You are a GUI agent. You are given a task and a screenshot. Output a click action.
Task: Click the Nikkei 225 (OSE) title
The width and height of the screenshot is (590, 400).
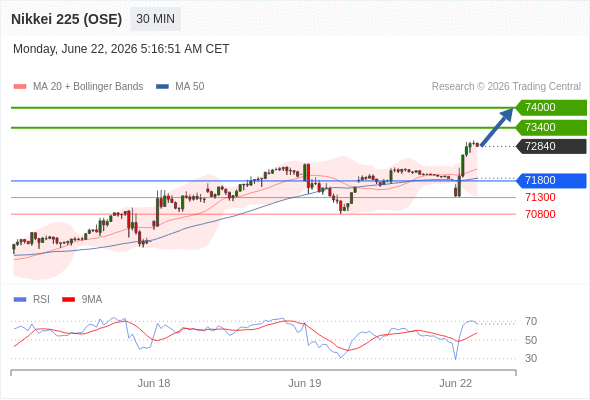(67, 19)
